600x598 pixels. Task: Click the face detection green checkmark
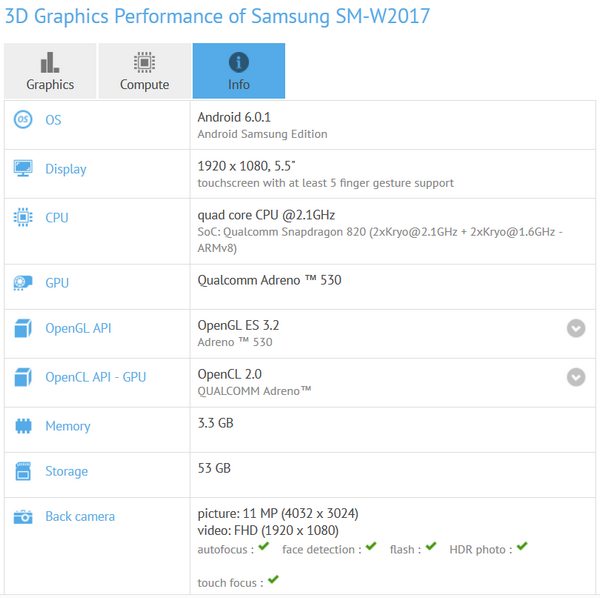371,547
